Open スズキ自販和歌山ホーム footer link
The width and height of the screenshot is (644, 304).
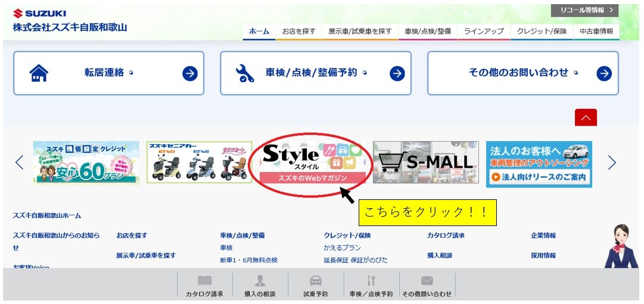pos(47,215)
